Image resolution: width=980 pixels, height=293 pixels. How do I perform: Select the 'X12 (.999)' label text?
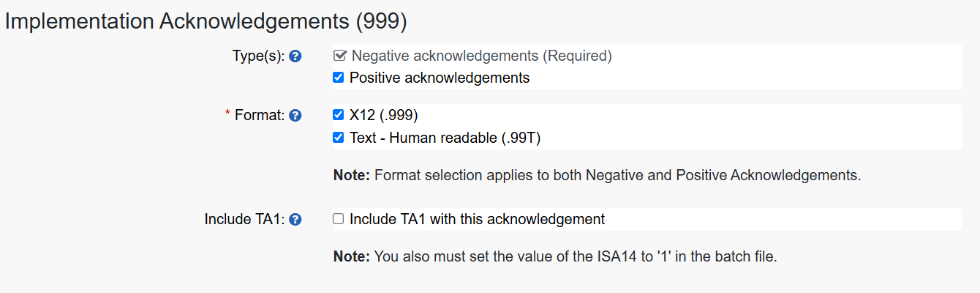tap(384, 115)
